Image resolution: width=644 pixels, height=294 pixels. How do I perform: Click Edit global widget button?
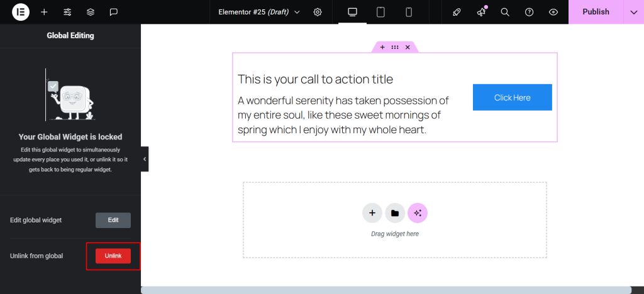pyautogui.click(x=113, y=220)
